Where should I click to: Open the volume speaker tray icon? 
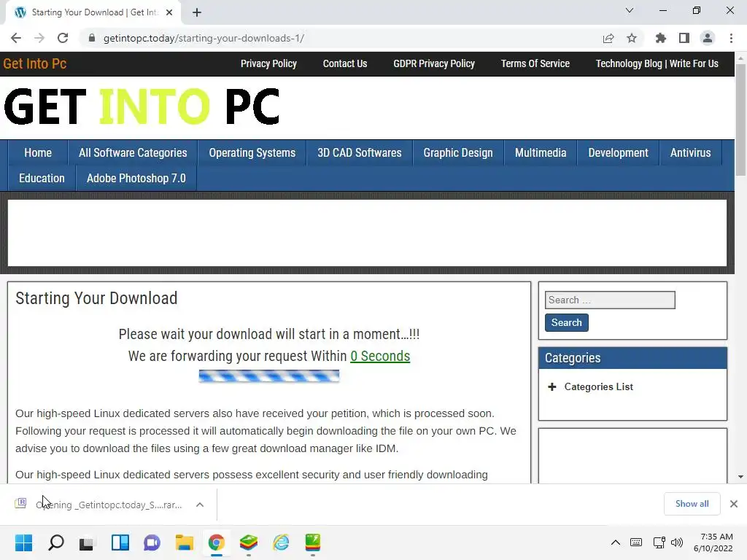(677, 542)
